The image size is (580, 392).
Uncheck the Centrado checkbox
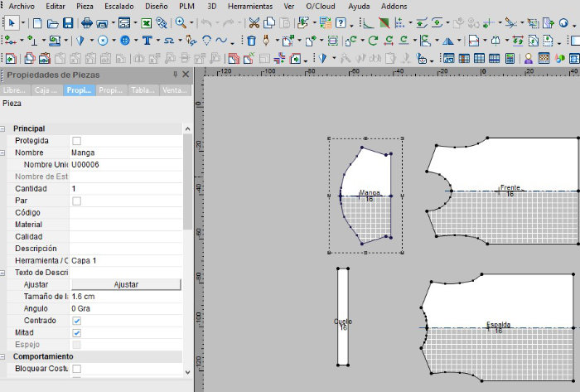pos(77,320)
